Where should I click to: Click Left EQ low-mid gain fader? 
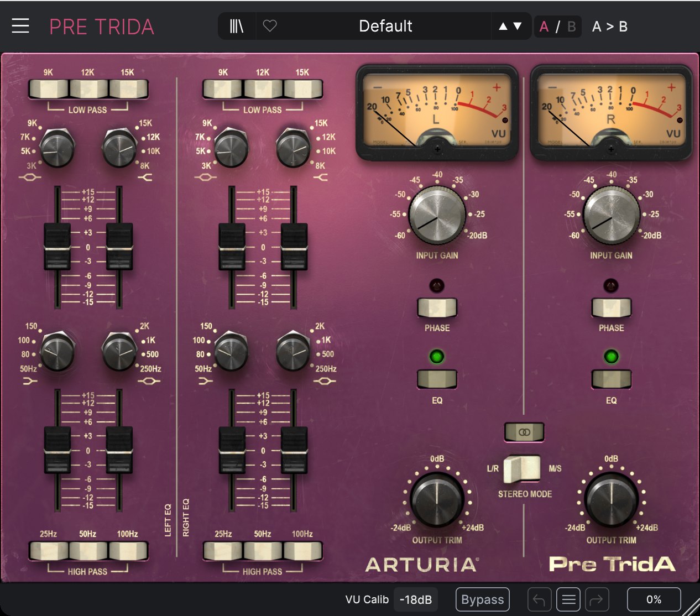pos(119,450)
